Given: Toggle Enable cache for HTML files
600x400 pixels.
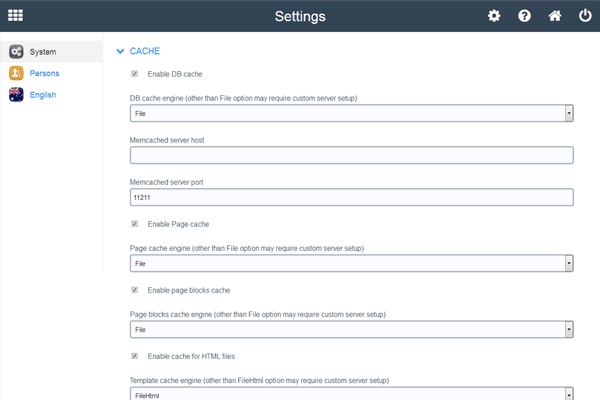Looking at the screenshot, I should click(x=135, y=356).
